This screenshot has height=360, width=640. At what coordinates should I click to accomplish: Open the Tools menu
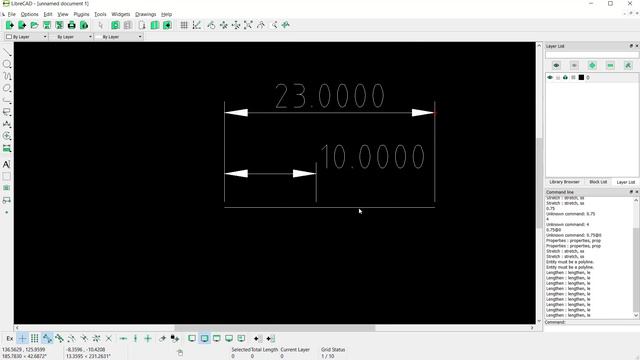click(100, 14)
